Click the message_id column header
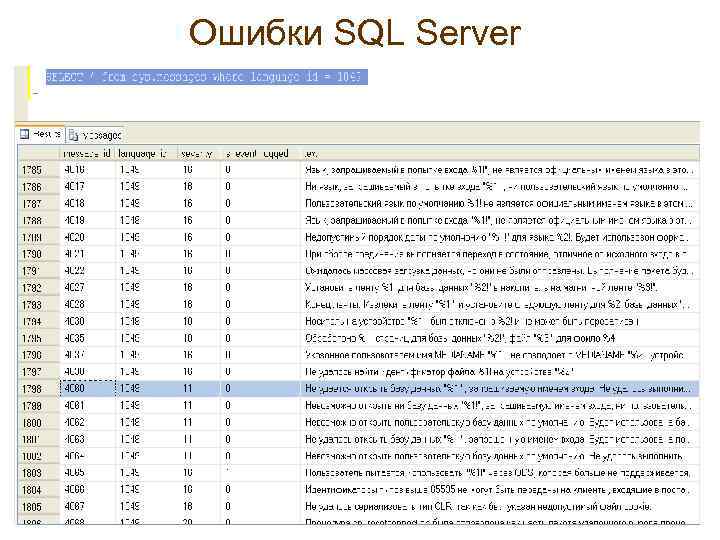This screenshot has height=540, width=720. pyautogui.click(x=87, y=153)
